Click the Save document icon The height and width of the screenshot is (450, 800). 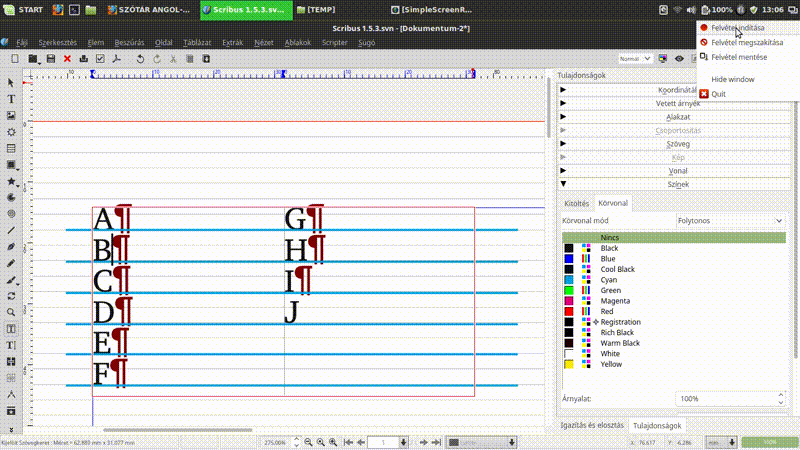click(x=50, y=60)
